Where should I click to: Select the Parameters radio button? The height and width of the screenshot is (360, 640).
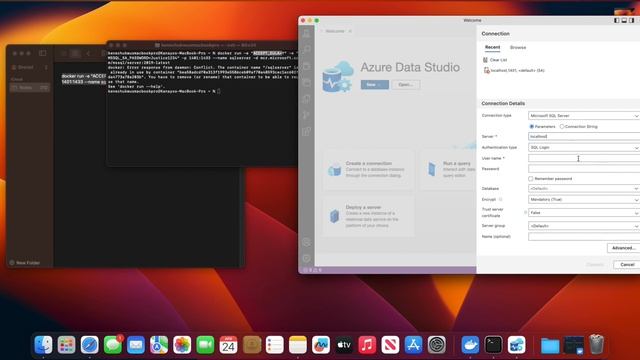click(x=531, y=127)
